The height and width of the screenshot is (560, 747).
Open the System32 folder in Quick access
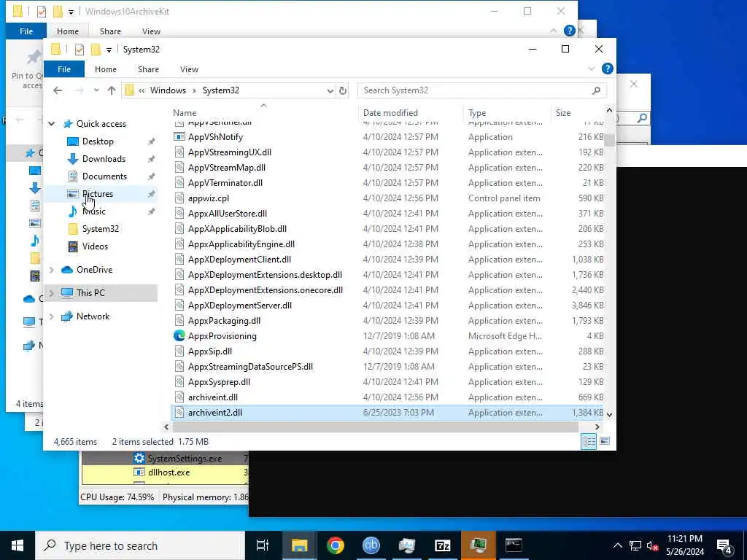point(101,229)
